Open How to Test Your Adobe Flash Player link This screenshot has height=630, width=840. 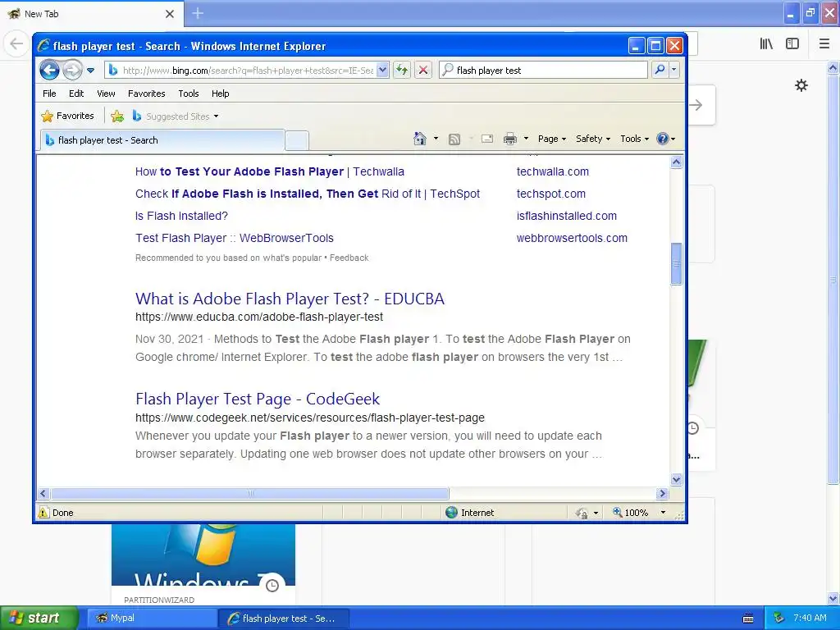click(269, 171)
